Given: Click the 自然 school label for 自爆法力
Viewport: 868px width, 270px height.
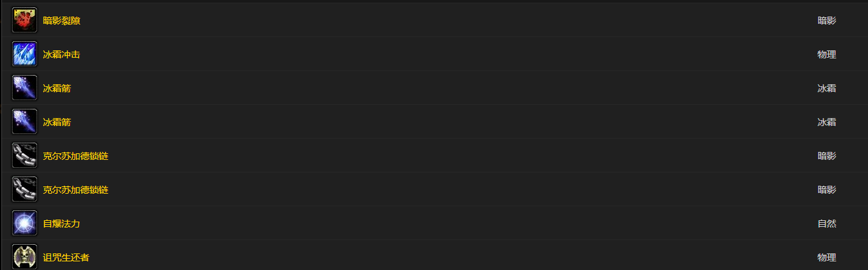Looking at the screenshot, I should click(827, 224).
